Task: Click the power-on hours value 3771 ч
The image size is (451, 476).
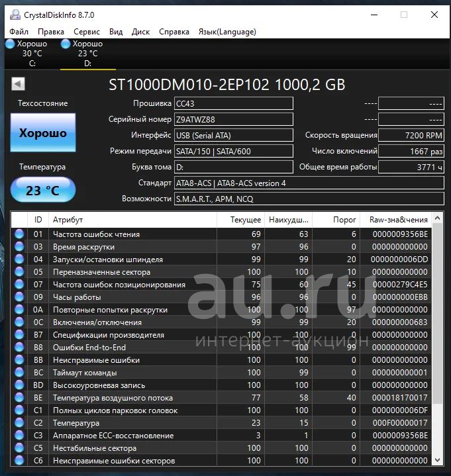Action: point(411,167)
